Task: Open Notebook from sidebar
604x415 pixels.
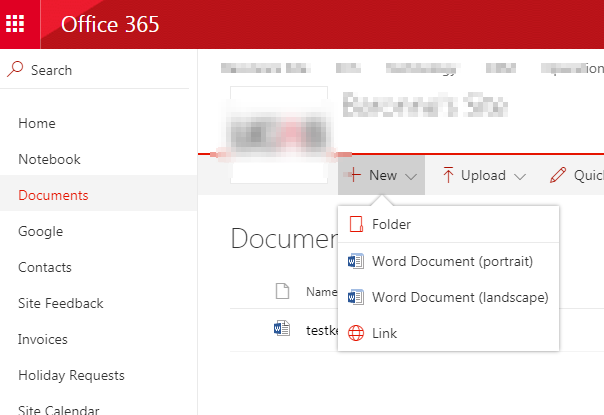Action: click(49, 159)
